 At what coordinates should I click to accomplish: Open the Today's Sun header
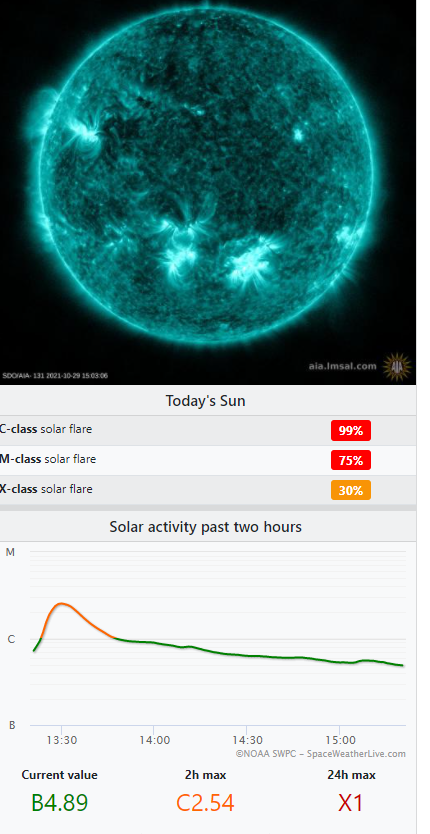[205, 401]
